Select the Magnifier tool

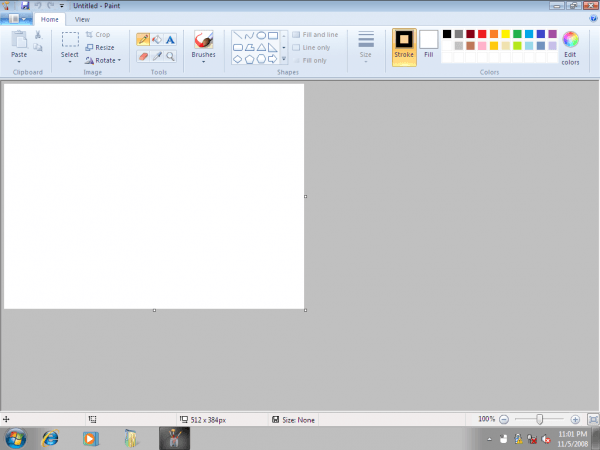click(x=170, y=56)
